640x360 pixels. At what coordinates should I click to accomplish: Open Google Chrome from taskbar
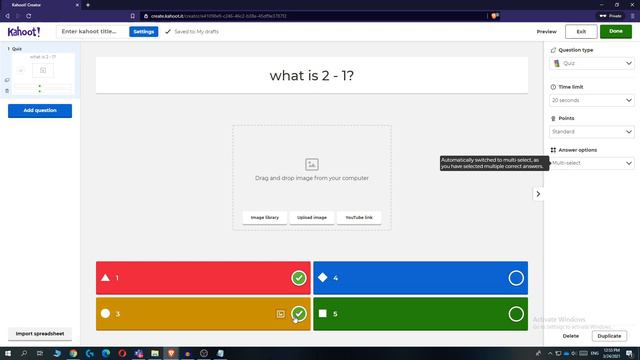pos(73,353)
